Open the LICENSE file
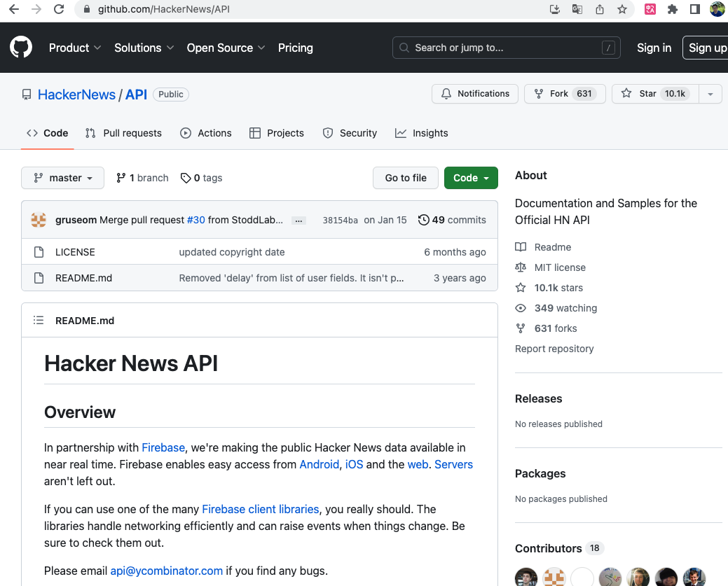The image size is (728, 586). [75, 252]
